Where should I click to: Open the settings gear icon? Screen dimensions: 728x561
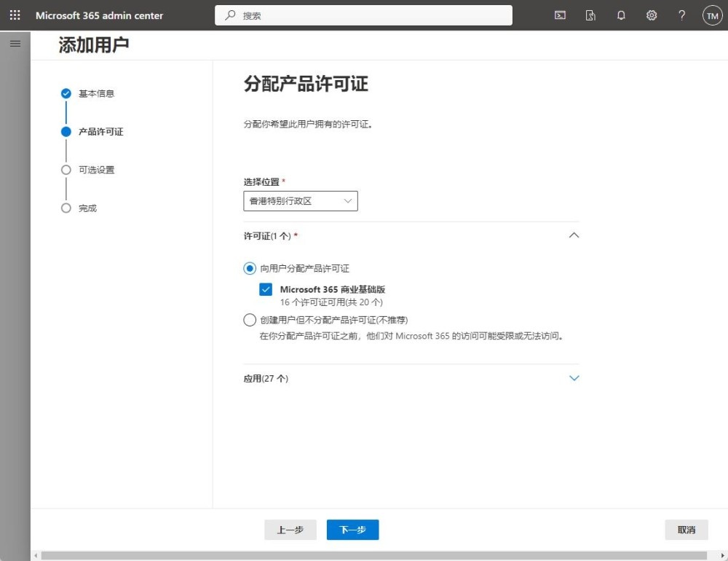pos(652,15)
